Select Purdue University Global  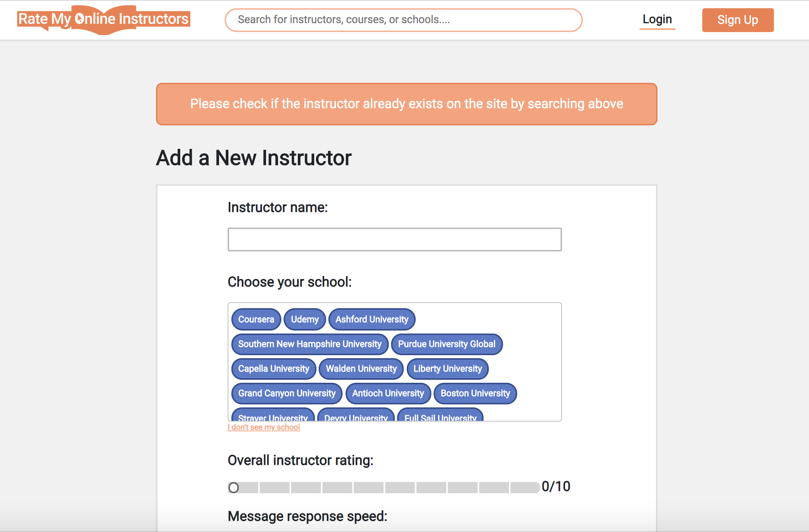click(x=447, y=344)
